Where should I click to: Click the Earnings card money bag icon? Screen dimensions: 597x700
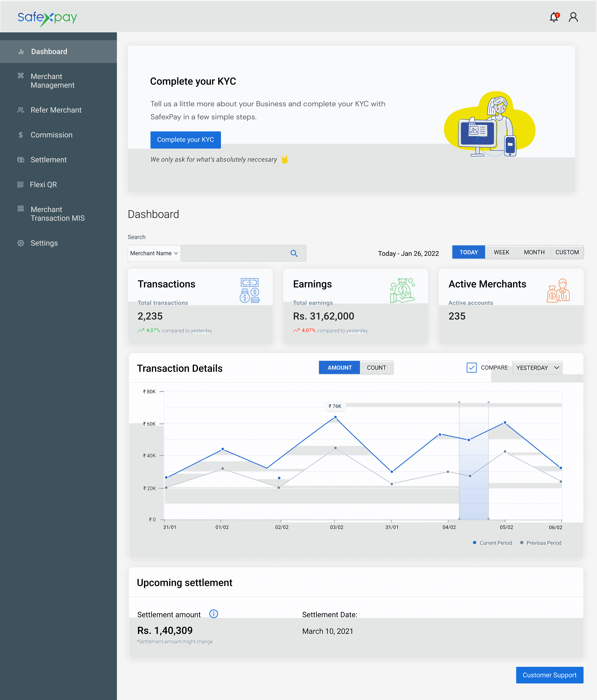tap(402, 290)
